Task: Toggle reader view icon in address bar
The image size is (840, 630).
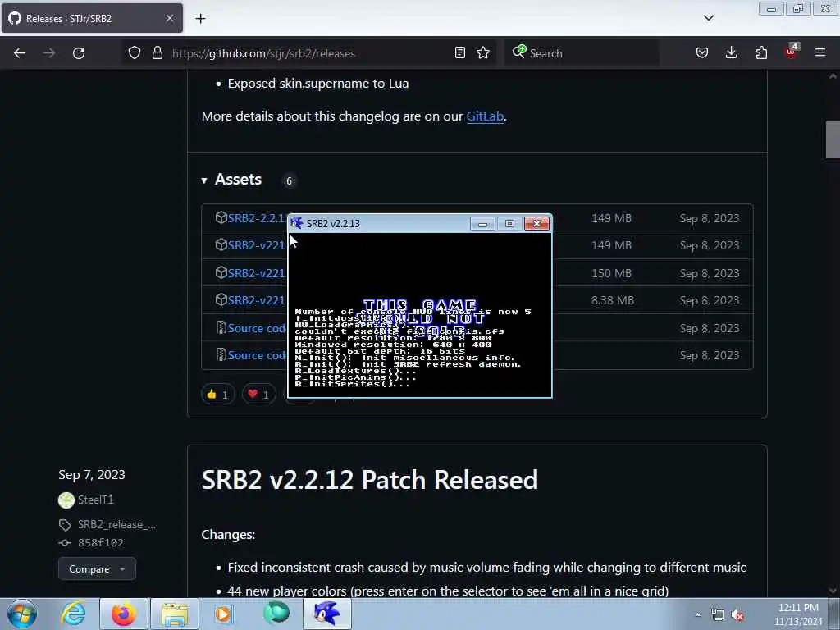Action: tap(459, 53)
